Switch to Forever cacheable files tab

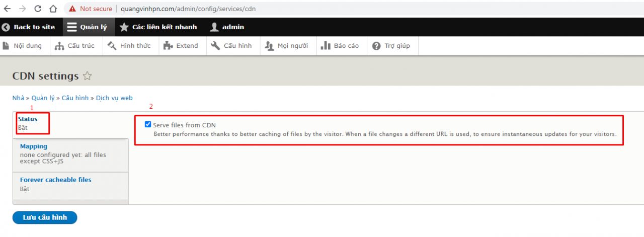pyautogui.click(x=55, y=180)
